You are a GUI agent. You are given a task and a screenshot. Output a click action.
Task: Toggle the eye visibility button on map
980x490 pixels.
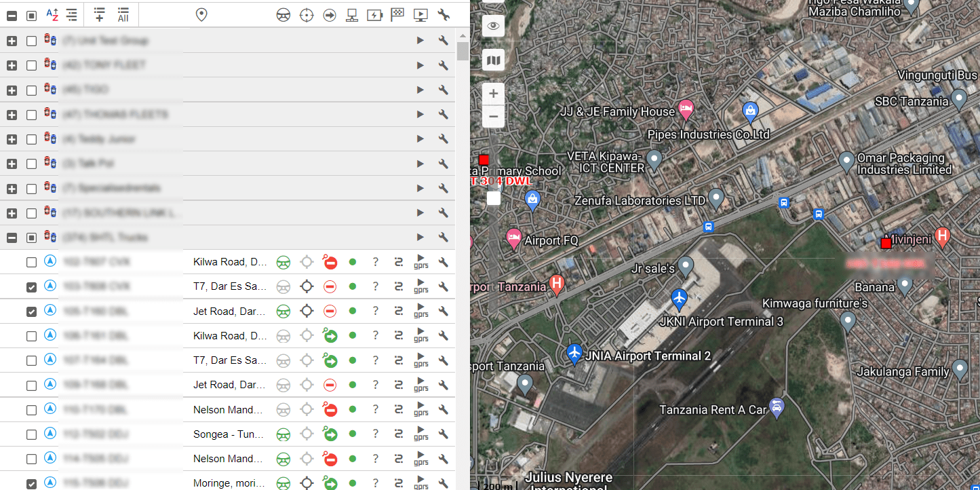point(494,26)
